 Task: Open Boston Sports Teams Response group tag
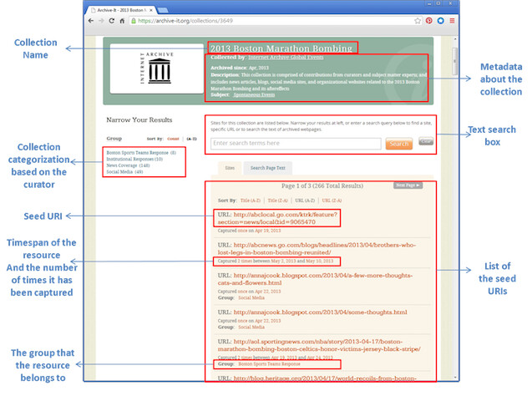coord(269,364)
